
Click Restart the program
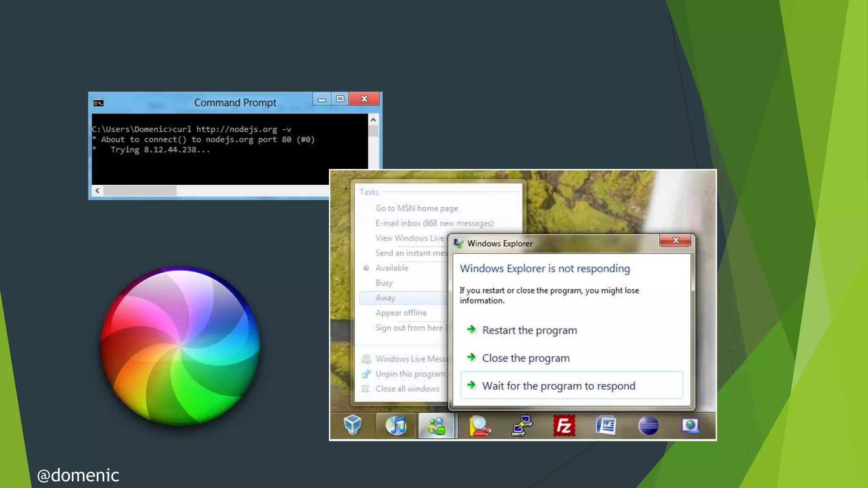529,330
